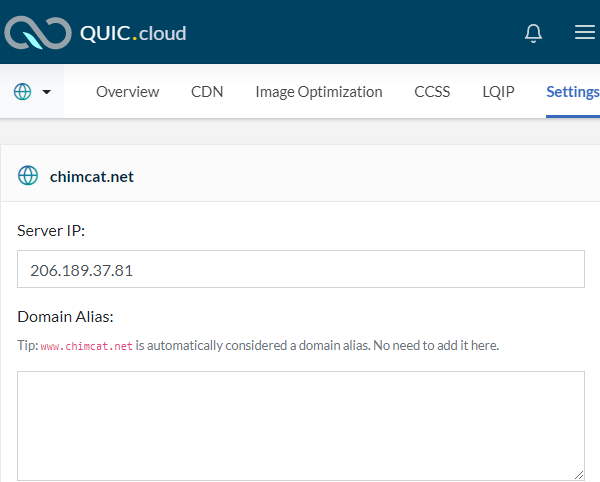Select the Settings tab
This screenshot has height=482, width=600.
[x=572, y=92]
